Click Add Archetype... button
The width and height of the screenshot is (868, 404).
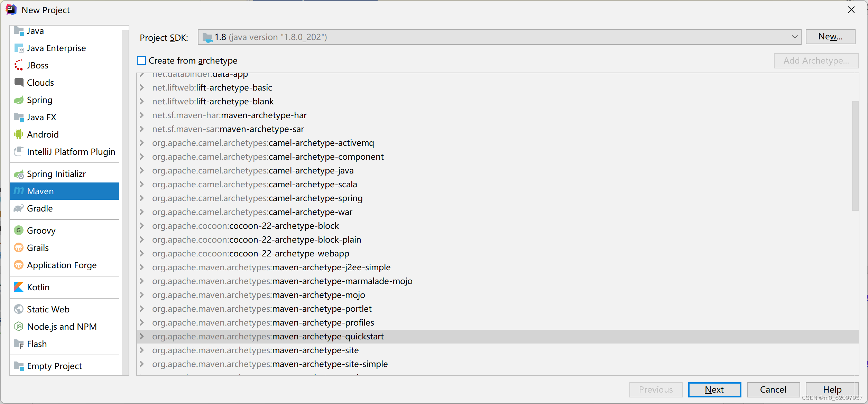[816, 60]
